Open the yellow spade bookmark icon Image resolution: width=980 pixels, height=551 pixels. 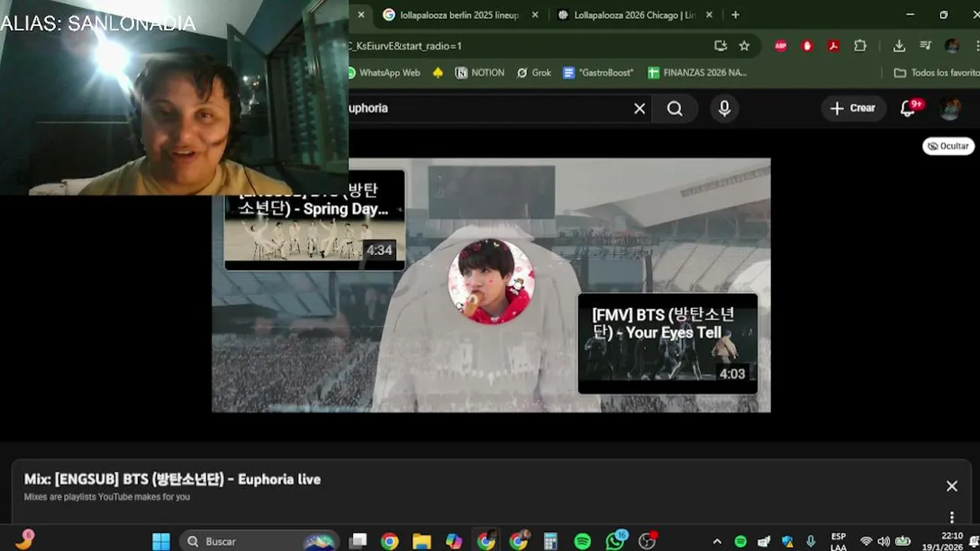(x=438, y=73)
